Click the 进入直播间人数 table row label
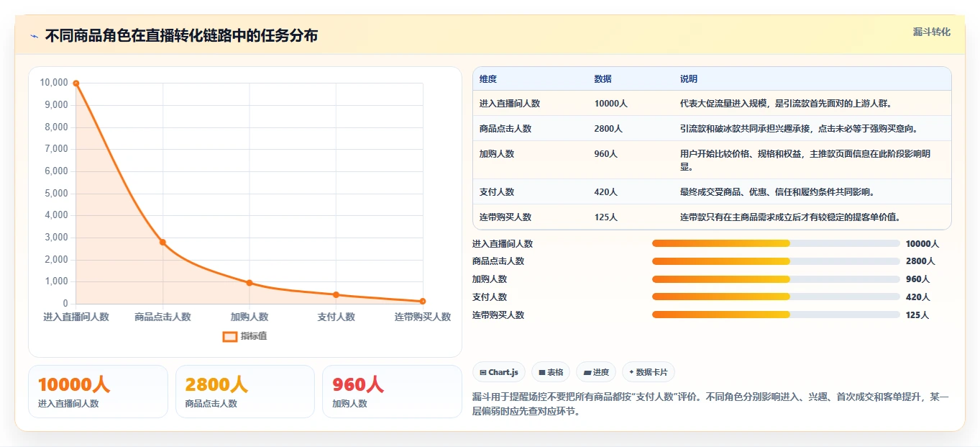980x447 pixels. [x=510, y=104]
